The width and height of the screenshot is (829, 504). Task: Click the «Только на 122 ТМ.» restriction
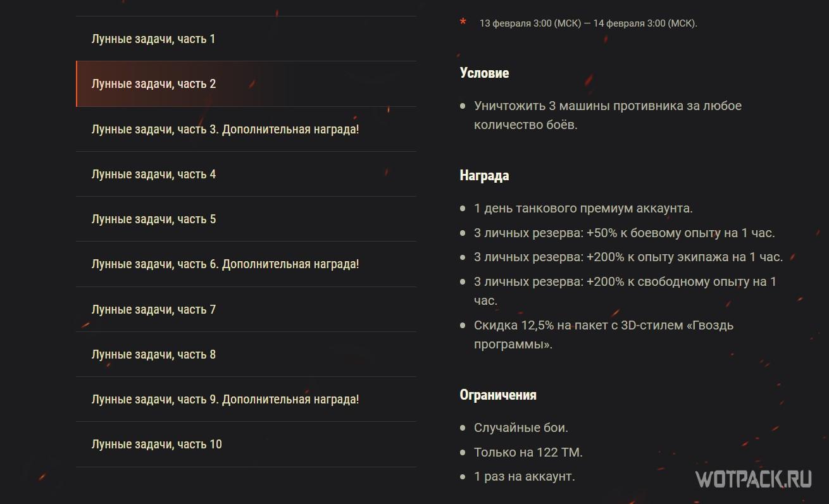pos(528,452)
